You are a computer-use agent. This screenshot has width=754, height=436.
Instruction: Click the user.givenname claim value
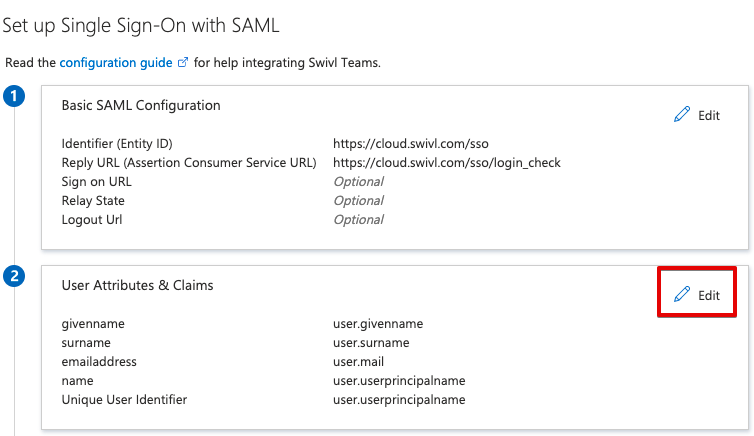[x=378, y=324]
